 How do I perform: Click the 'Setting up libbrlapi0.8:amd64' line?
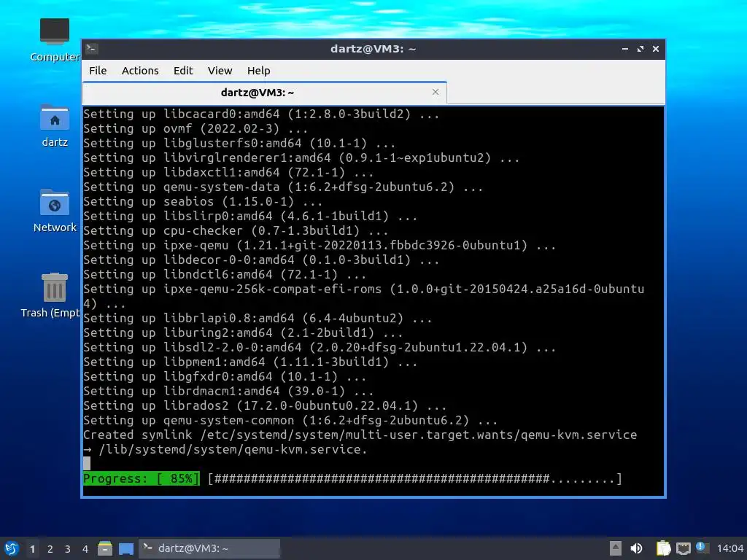point(258,318)
